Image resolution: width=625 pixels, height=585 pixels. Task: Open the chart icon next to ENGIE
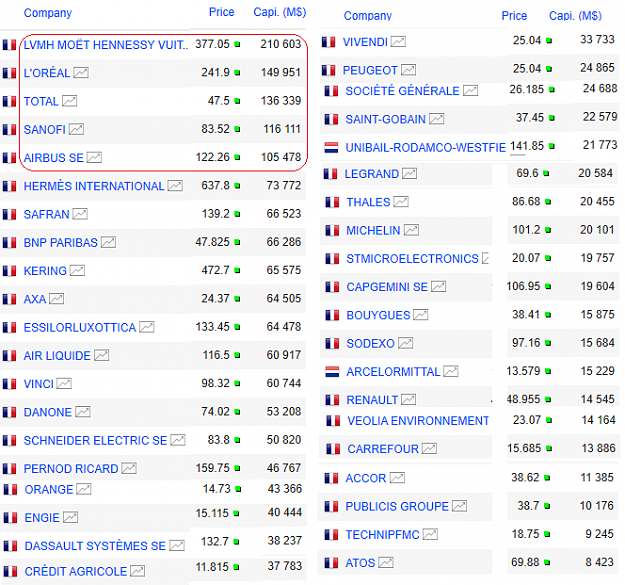[71, 518]
